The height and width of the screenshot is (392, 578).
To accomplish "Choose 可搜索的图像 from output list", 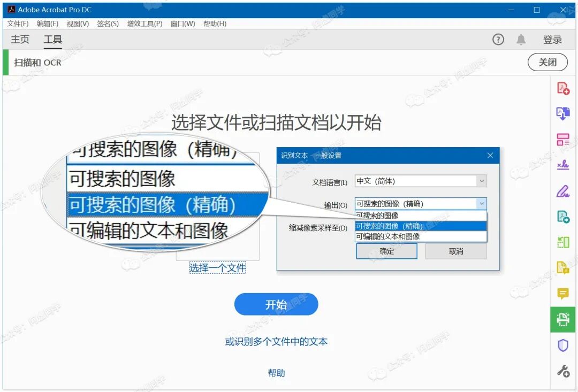I will tap(421, 216).
